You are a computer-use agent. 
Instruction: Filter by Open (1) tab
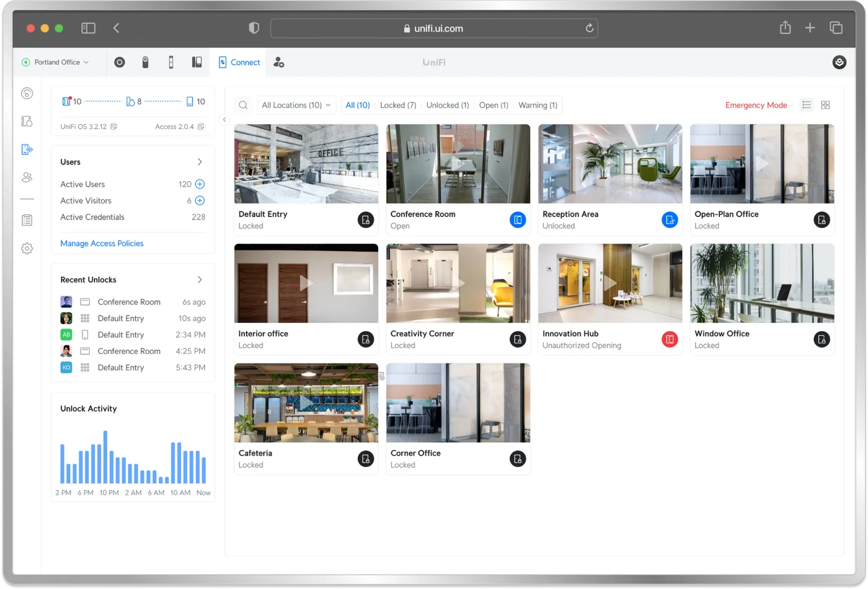(x=494, y=105)
